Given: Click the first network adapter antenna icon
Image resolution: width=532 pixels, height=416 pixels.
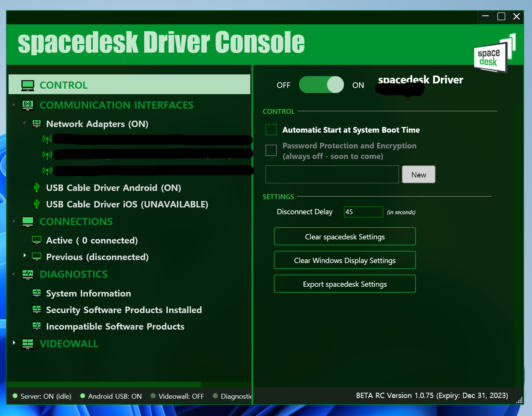Looking at the screenshot, I should click(47, 139).
